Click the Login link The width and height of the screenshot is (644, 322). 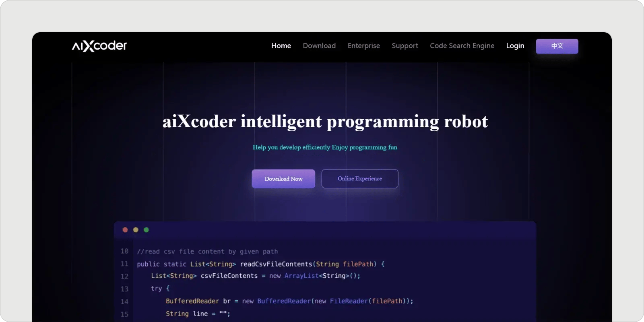click(x=515, y=46)
